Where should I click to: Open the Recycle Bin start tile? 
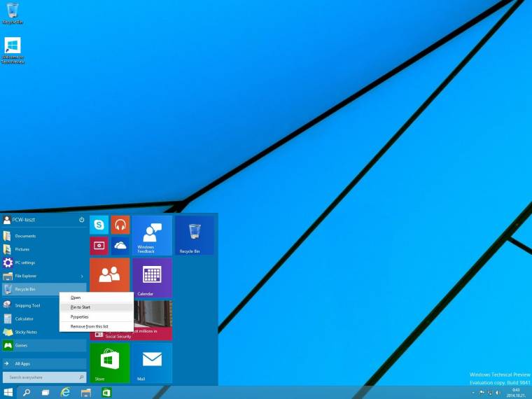click(195, 235)
